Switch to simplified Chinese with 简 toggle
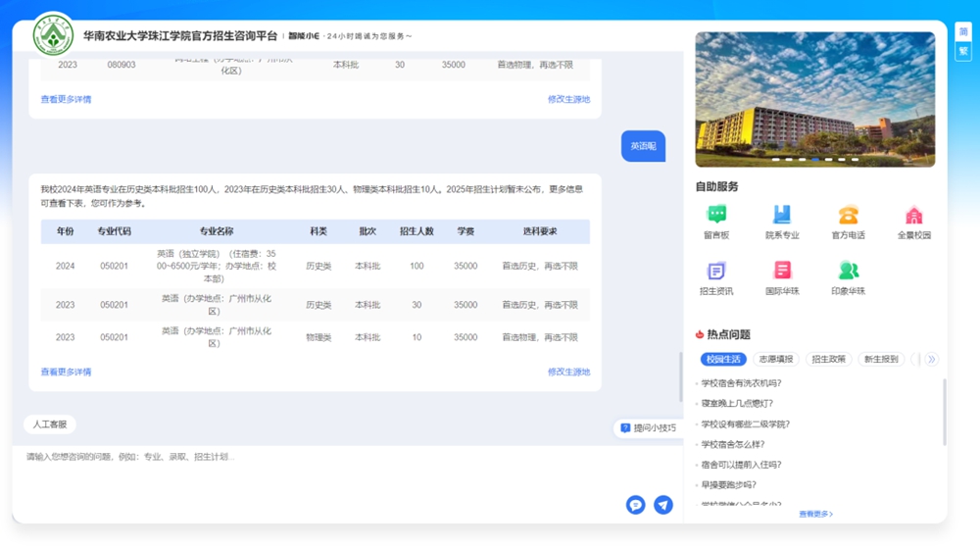 [963, 32]
